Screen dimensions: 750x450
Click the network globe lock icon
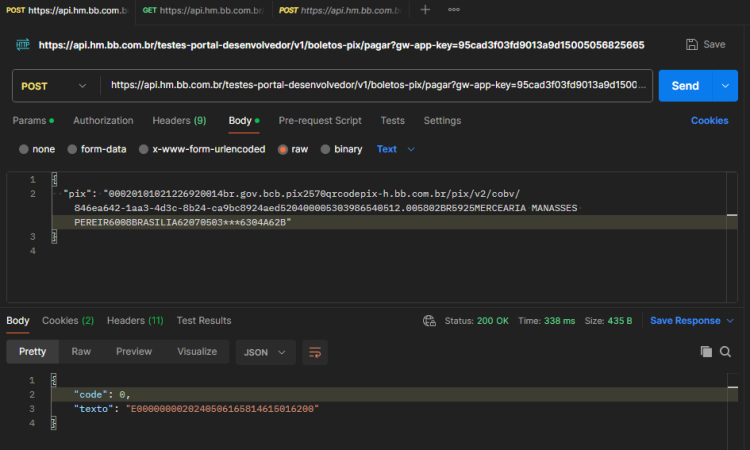(429, 321)
